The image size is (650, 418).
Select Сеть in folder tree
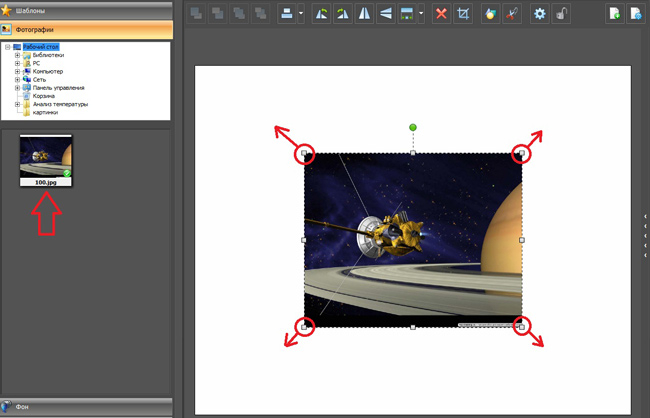[x=39, y=80]
